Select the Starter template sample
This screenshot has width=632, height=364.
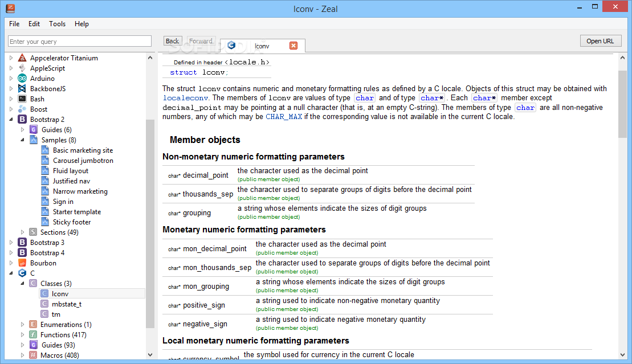tap(77, 212)
